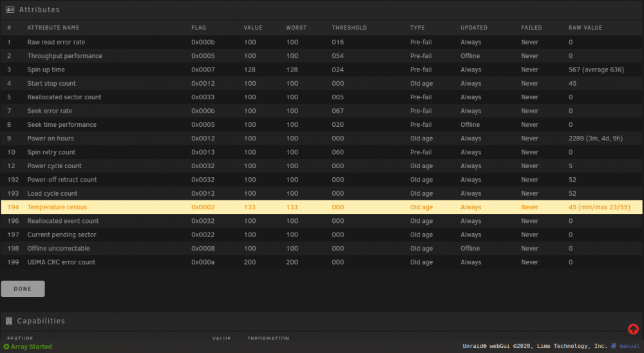Click the Attributes section heading

pyautogui.click(x=39, y=10)
